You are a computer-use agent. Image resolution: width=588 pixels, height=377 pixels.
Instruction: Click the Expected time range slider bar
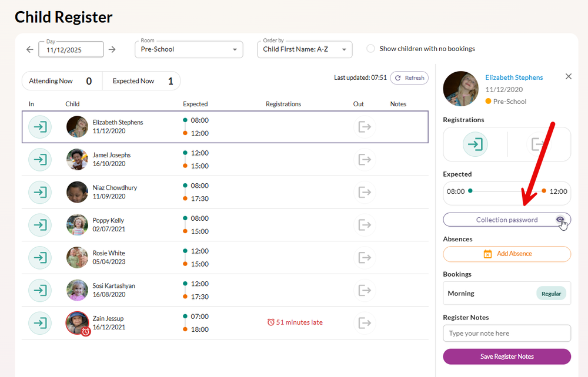(x=506, y=191)
